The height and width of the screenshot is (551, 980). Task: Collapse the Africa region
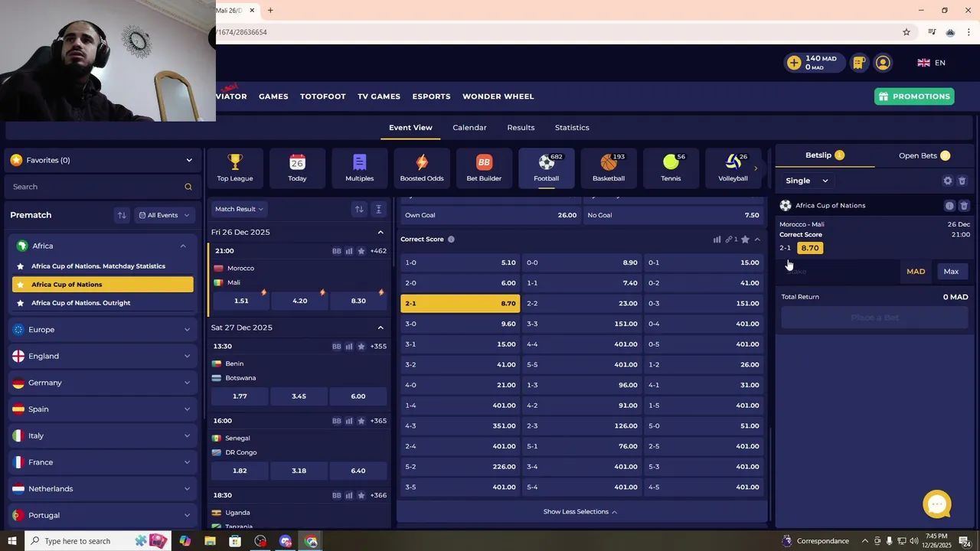(x=183, y=246)
